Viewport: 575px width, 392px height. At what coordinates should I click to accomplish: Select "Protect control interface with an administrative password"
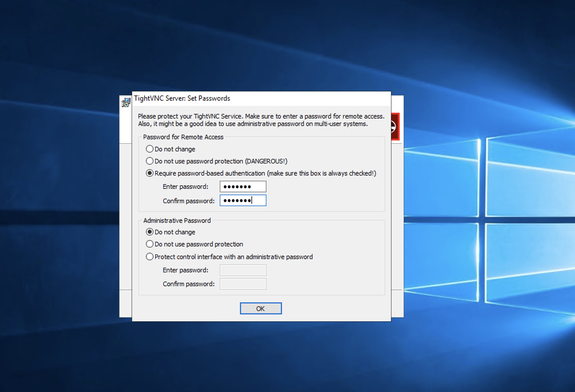pos(150,257)
